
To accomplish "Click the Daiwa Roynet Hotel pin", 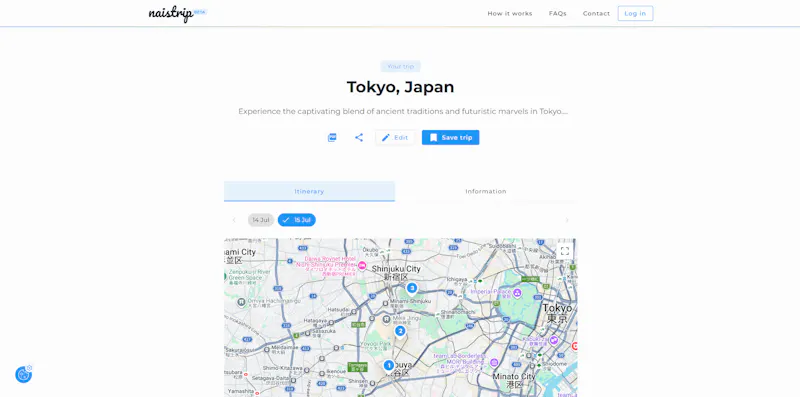I will (x=362, y=265).
